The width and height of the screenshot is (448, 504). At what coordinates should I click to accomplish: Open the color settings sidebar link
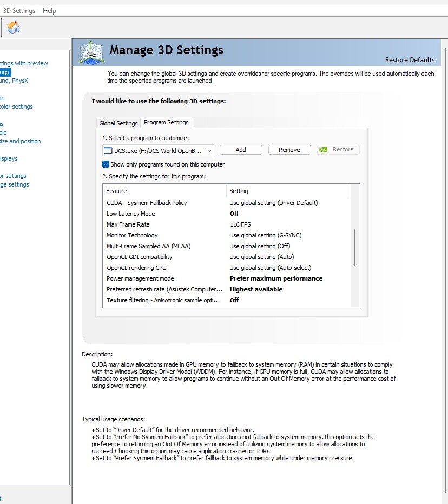(x=16, y=107)
